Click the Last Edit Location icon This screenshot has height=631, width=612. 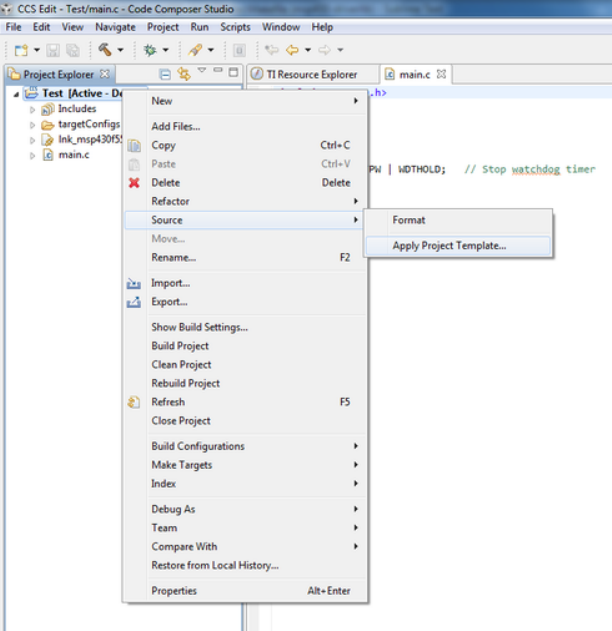pyautogui.click(x=272, y=50)
